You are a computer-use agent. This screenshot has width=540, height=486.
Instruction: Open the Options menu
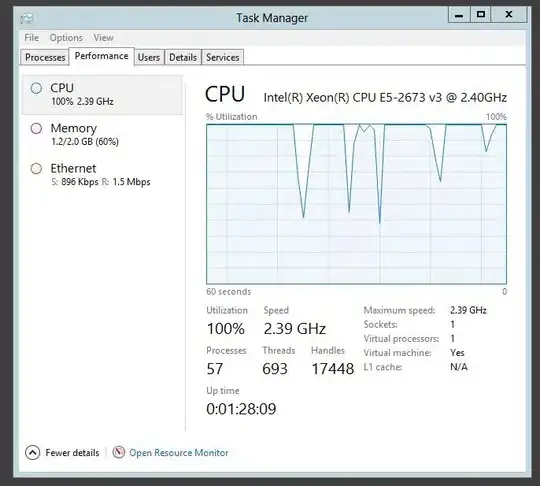click(x=66, y=38)
